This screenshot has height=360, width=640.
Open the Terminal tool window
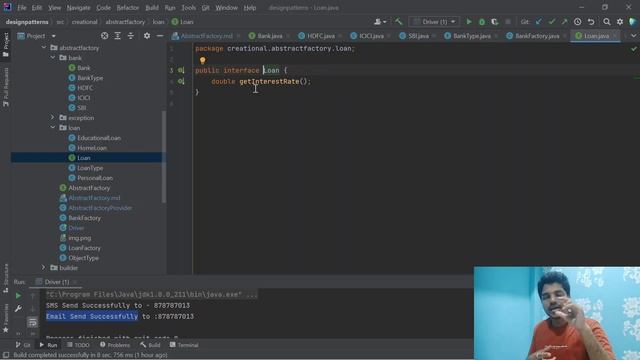coord(184,345)
